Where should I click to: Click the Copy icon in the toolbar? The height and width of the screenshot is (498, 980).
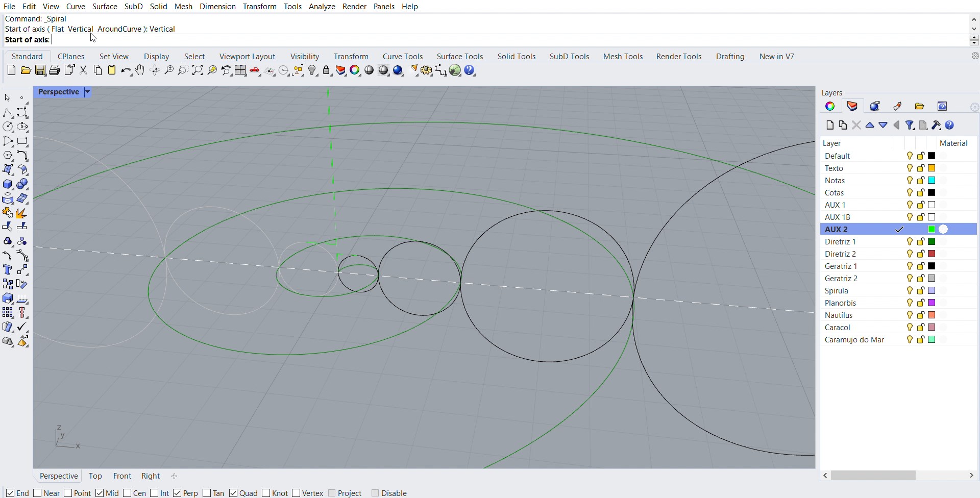click(97, 70)
